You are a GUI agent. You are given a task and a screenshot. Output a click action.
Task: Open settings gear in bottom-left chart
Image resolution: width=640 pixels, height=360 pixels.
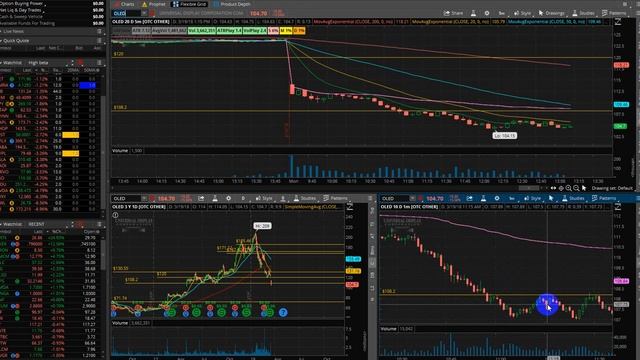229,198
